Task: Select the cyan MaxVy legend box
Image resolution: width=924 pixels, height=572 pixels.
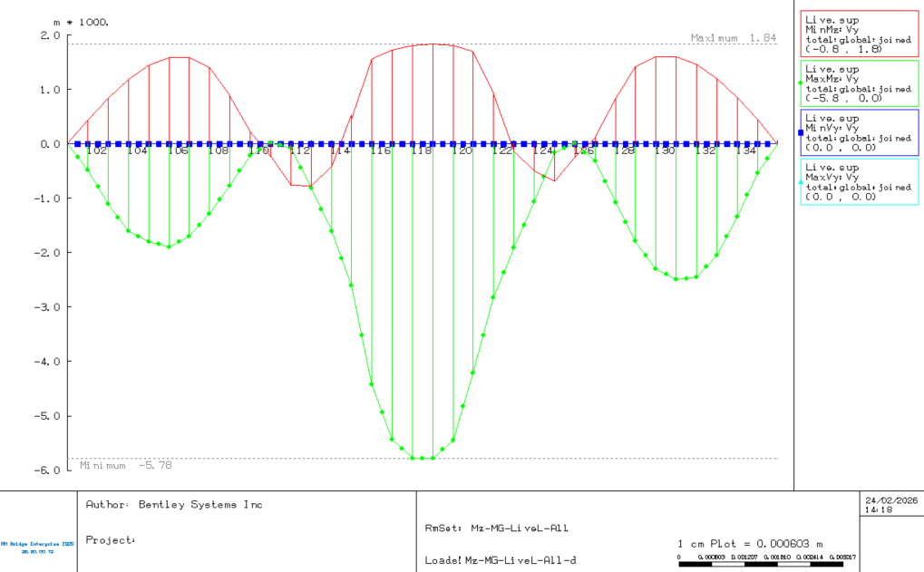Action: click(x=860, y=181)
